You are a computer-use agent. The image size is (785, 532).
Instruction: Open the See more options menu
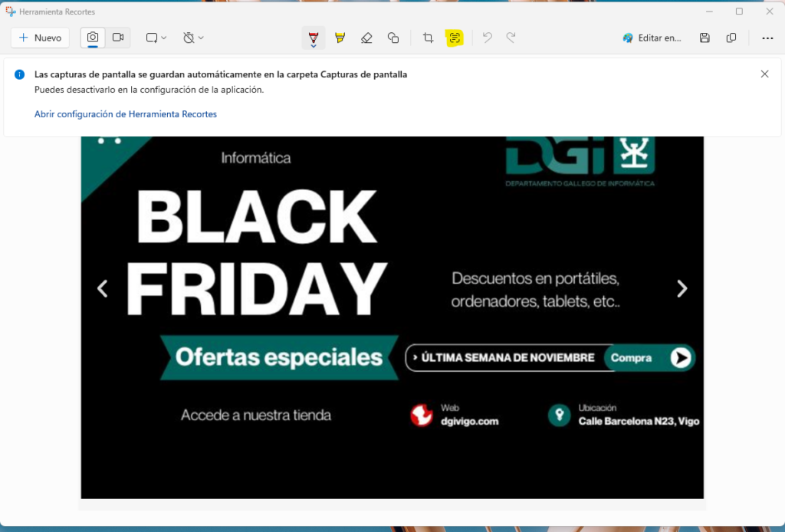(x=767, y=37)
